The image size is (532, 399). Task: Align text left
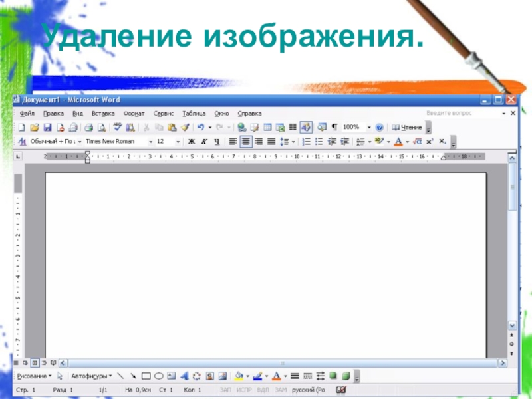click(x=233, y=142)
